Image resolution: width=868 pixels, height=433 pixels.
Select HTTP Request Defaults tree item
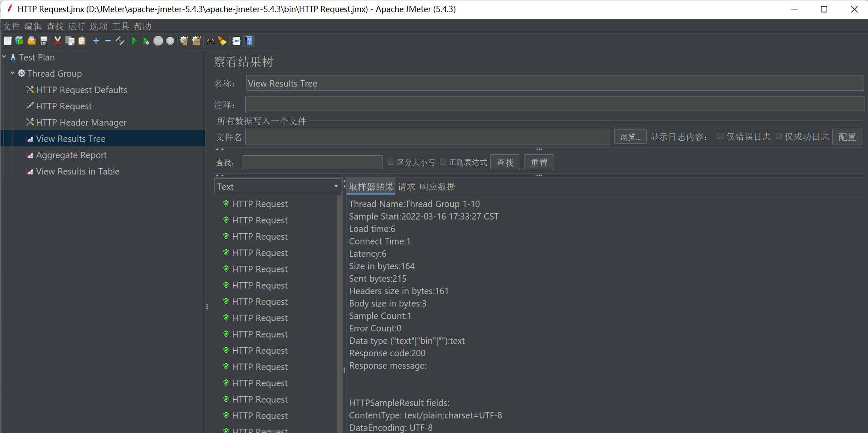click(x=81, y=90)
